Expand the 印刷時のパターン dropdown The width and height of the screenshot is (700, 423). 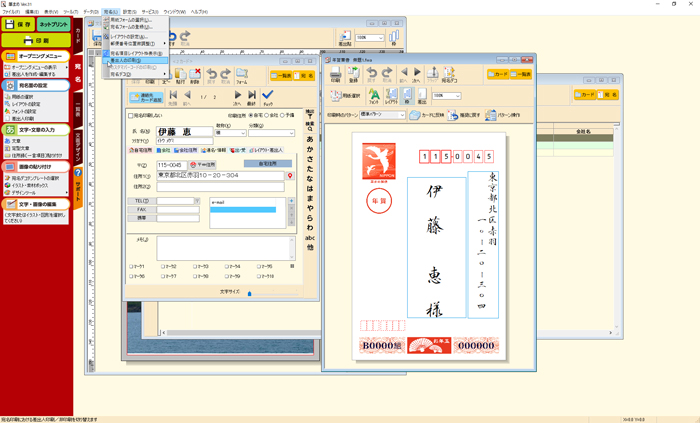click(402, 115)
